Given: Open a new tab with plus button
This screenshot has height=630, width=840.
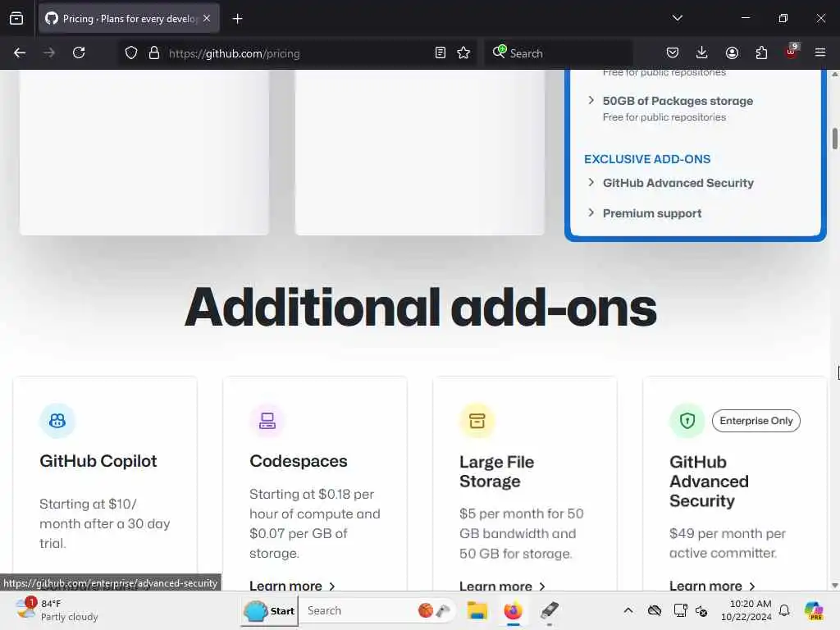Looking at the screenshot, I should [x=237, y=19].
